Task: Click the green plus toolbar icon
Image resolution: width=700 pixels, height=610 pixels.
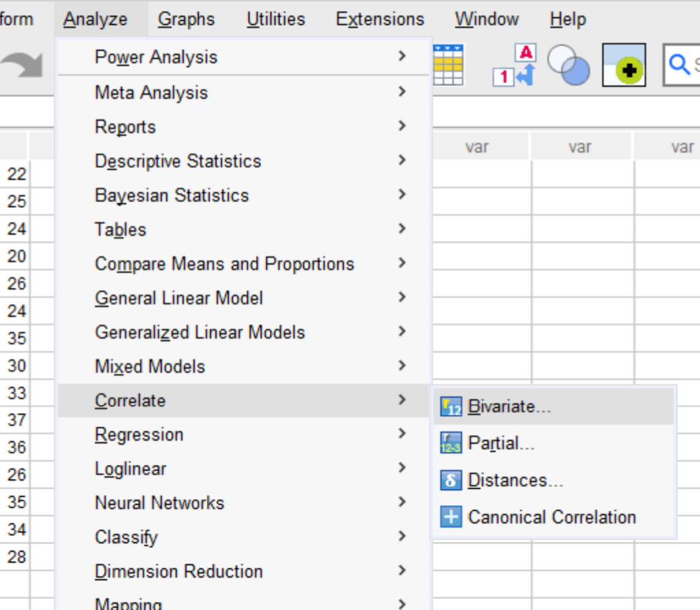Action: pyautogui.click(x=624, y=65)
